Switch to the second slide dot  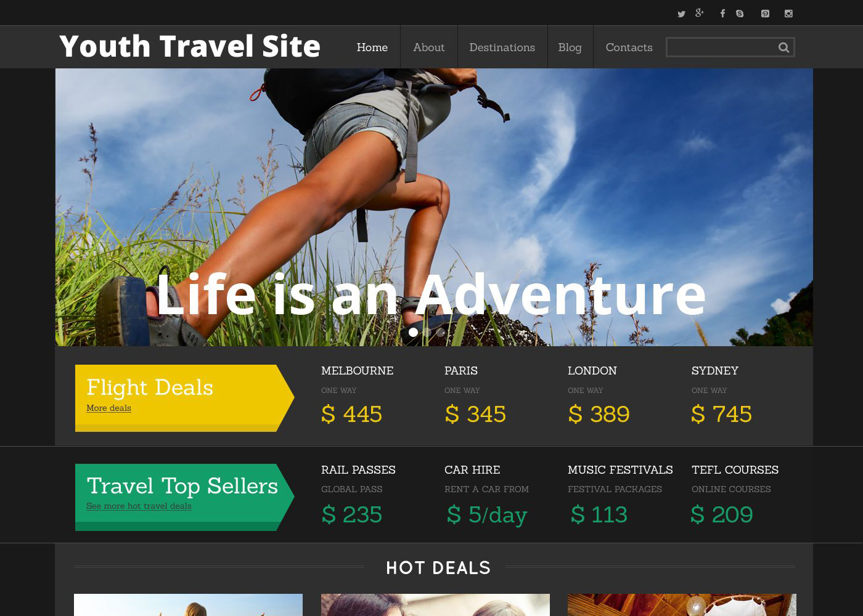point(427,332)
